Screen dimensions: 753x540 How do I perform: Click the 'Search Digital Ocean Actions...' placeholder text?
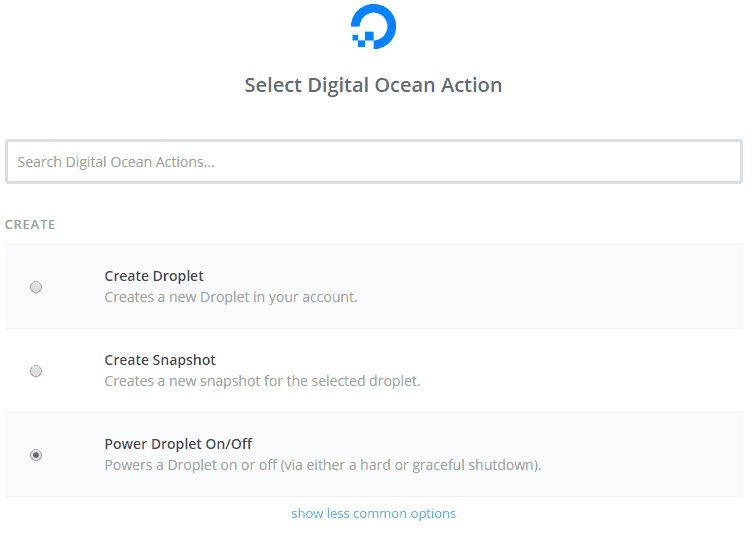point(116,162)
